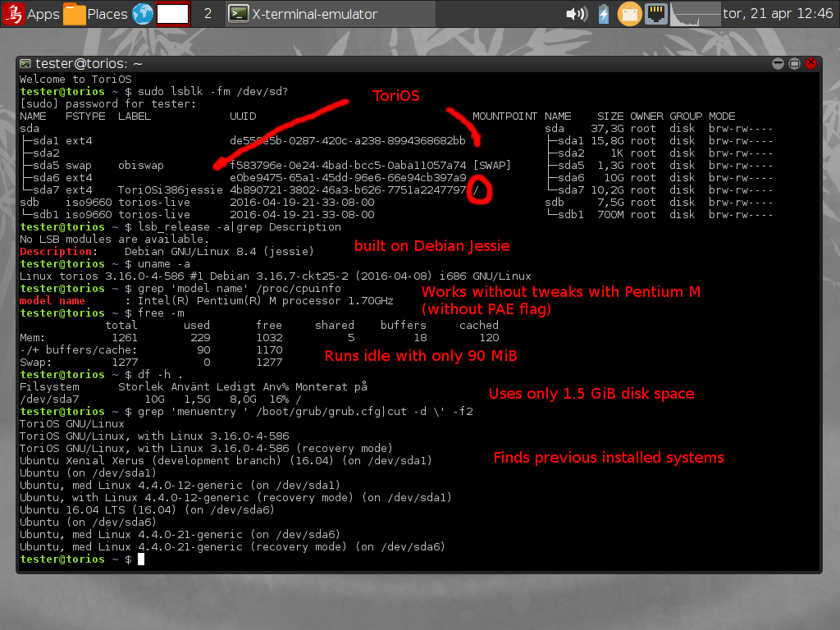
Task: Click the date and time clock
Action: coord(777,14)
